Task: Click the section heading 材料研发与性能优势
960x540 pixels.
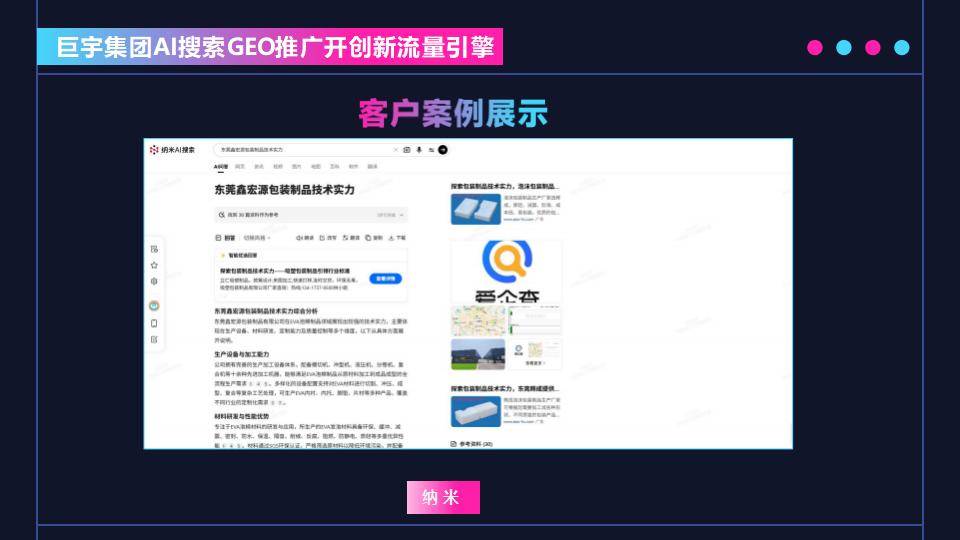Action: [241, 416]
